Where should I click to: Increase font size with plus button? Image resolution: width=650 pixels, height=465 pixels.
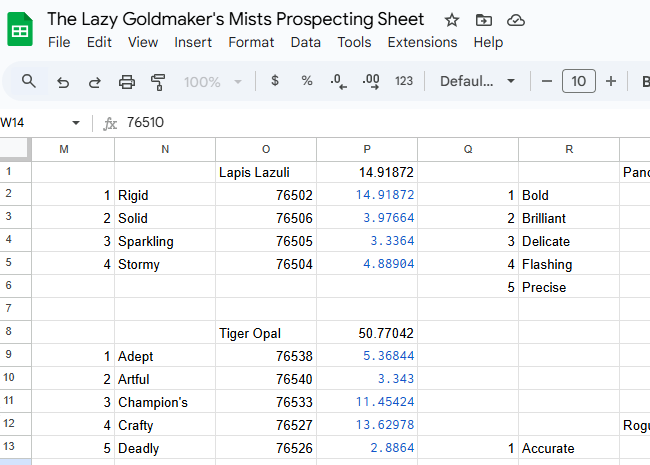pos(611,81)
